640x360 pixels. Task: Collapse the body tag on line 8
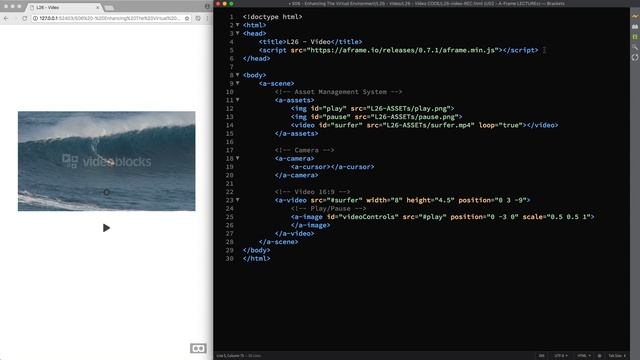pos(238,75)
